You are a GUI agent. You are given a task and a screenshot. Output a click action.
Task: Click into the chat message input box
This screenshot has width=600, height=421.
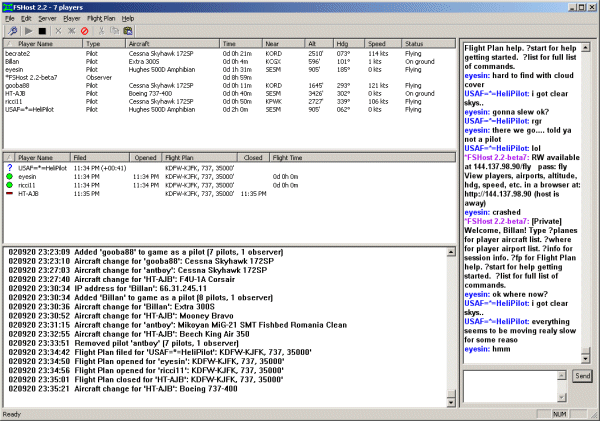click(x=510, y=386)
